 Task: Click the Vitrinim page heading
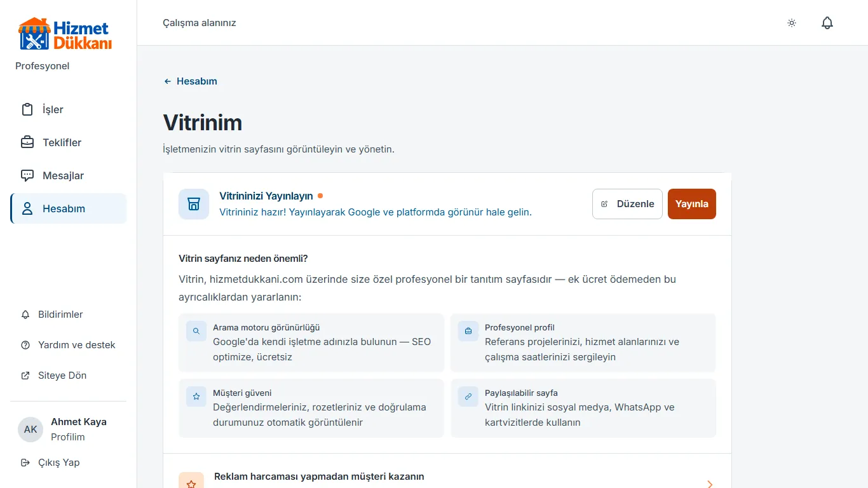203,122
